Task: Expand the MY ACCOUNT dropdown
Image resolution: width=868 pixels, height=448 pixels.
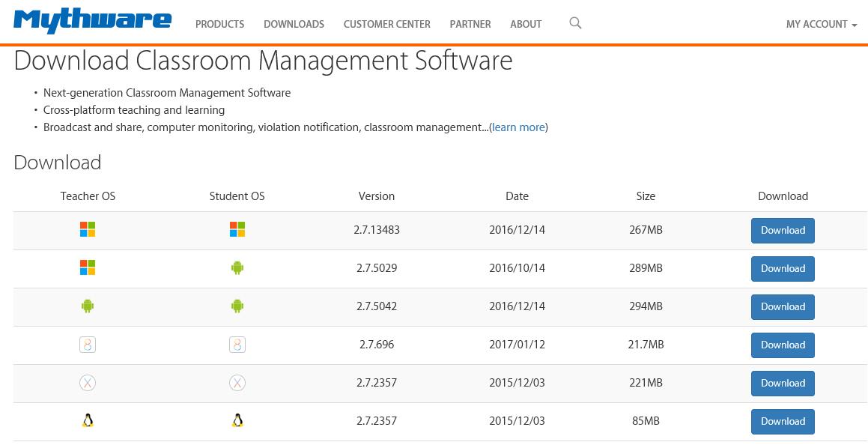Action: click(x=821, y=25)
